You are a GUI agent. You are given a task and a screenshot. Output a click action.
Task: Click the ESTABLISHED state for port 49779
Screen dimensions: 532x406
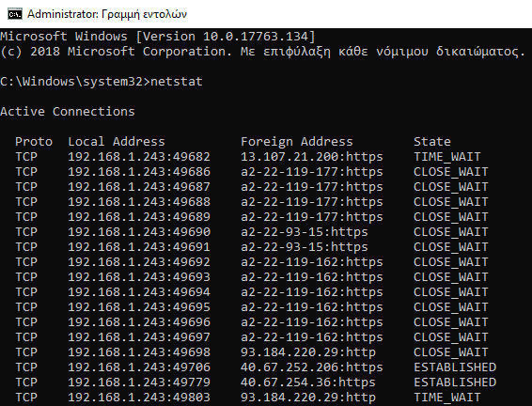455,383
